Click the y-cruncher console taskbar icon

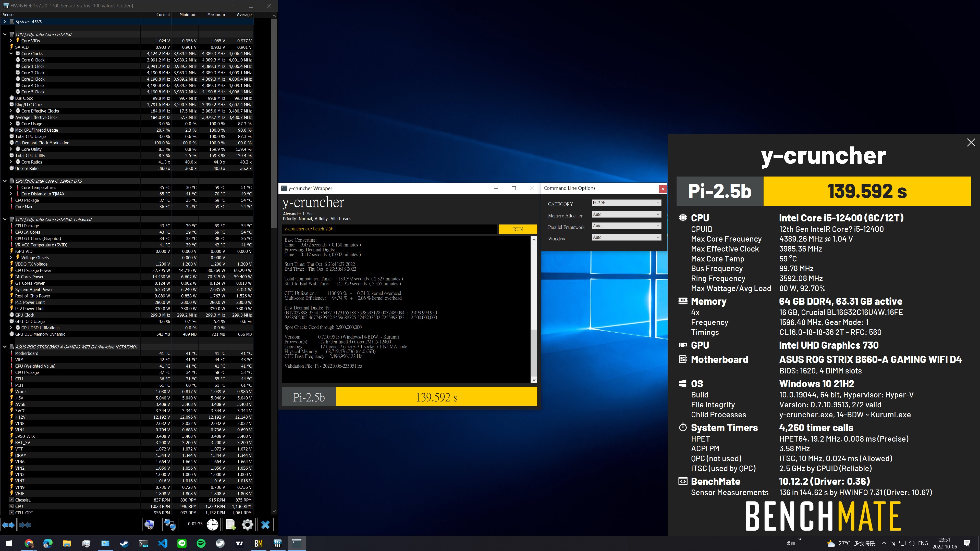pyautogui.click(x=297, y=543)
